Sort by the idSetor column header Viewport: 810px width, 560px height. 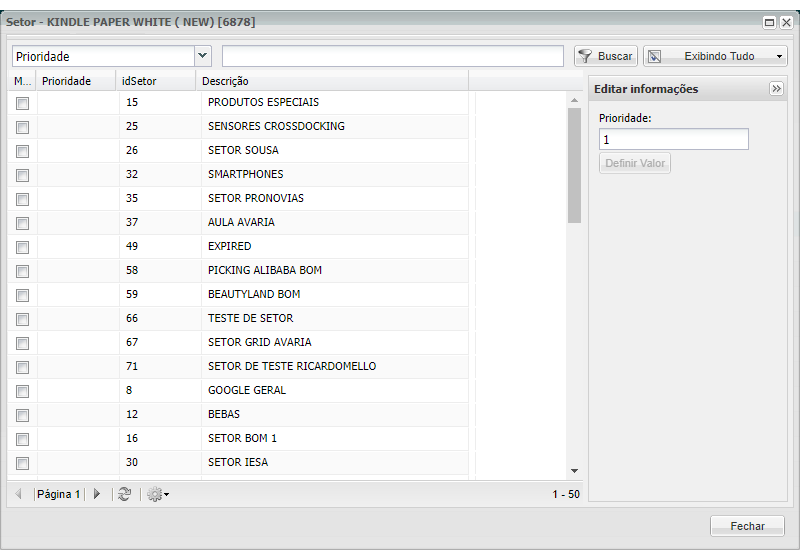pyautogui.click(x=155, y=81)
